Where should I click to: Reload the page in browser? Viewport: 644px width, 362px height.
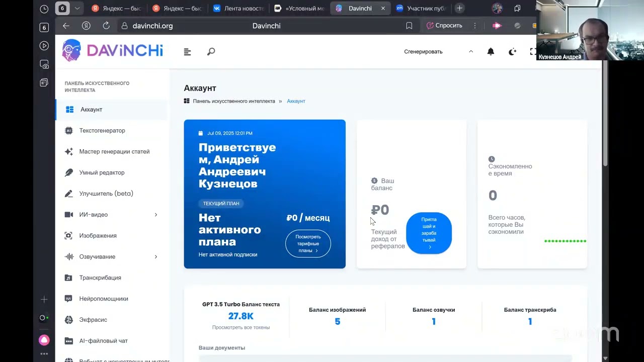106,26
